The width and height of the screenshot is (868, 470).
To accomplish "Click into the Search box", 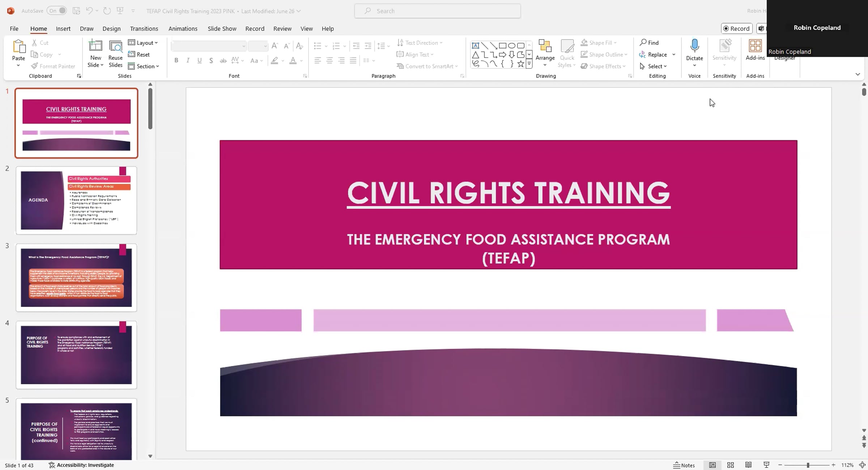I will (x=438, y=11).
